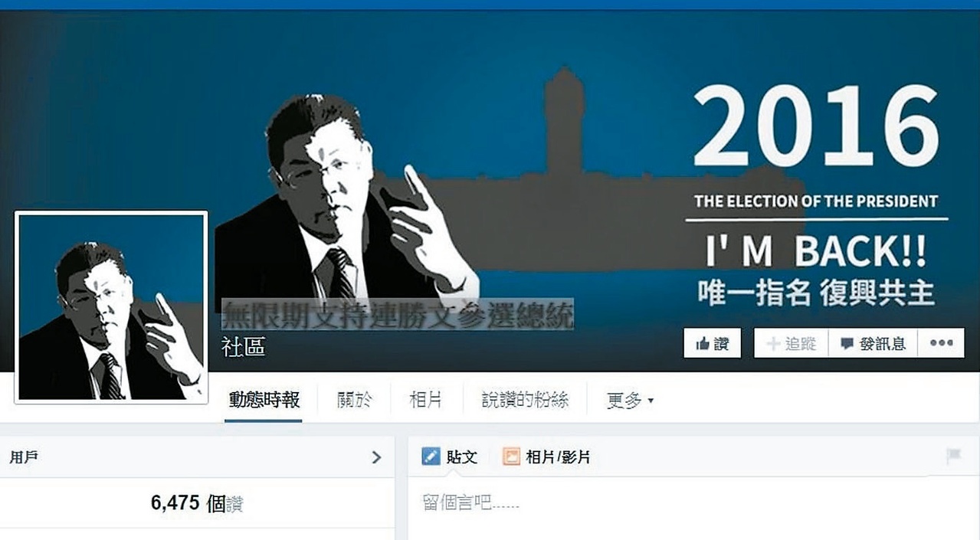Open the 說讚的粉絲 liked fans tab
Viewport: 980px width, 540px height.
click(x=525, y=400)
